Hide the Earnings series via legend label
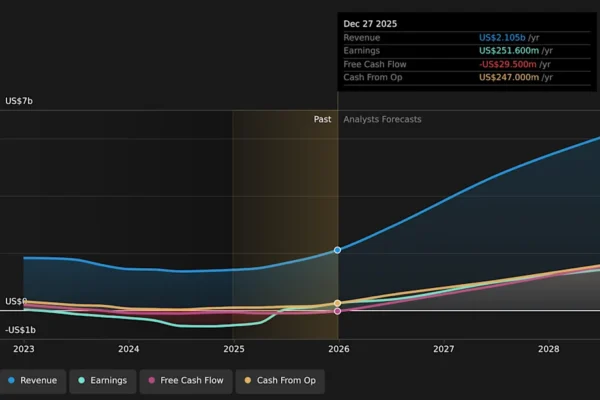Viewport: 600px width, 400px height. click(108, 380)
